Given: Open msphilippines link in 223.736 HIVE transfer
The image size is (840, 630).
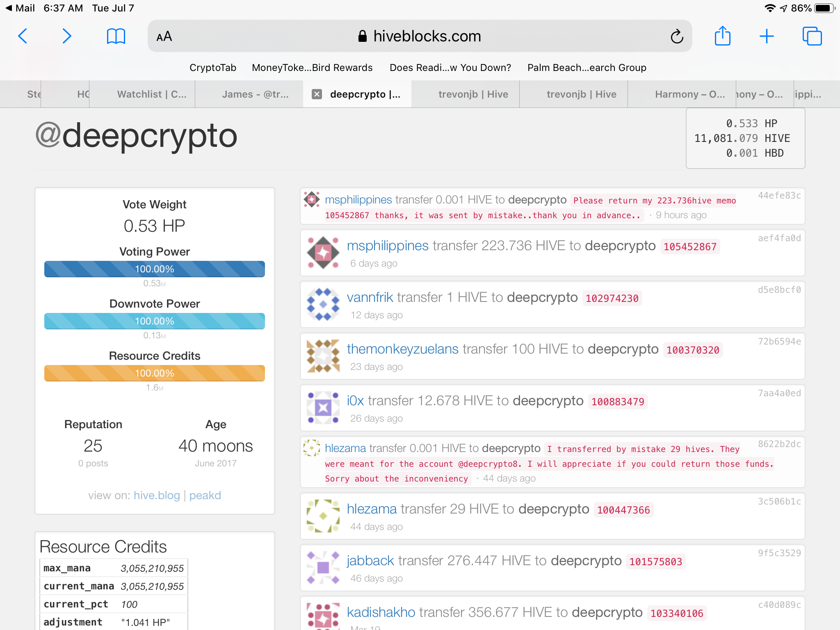Looking at the screenshot, I should pos(388,246).
